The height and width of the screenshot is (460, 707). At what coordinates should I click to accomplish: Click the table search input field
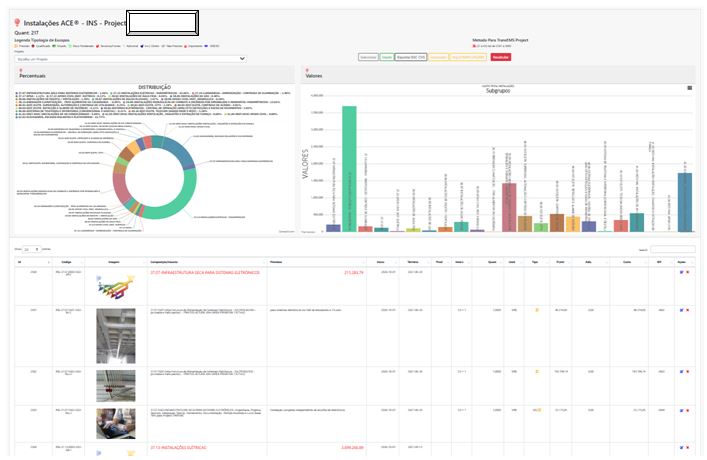click(x=672, y=248)
